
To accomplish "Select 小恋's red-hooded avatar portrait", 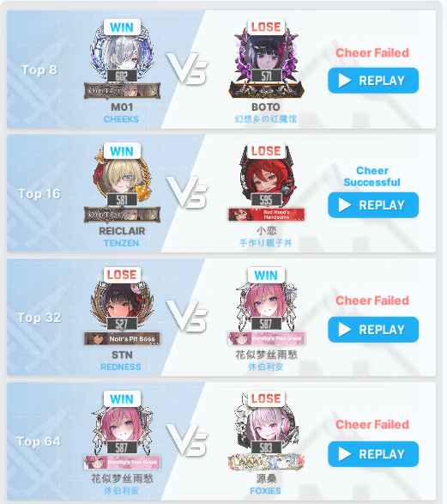I will pos(266,178).
